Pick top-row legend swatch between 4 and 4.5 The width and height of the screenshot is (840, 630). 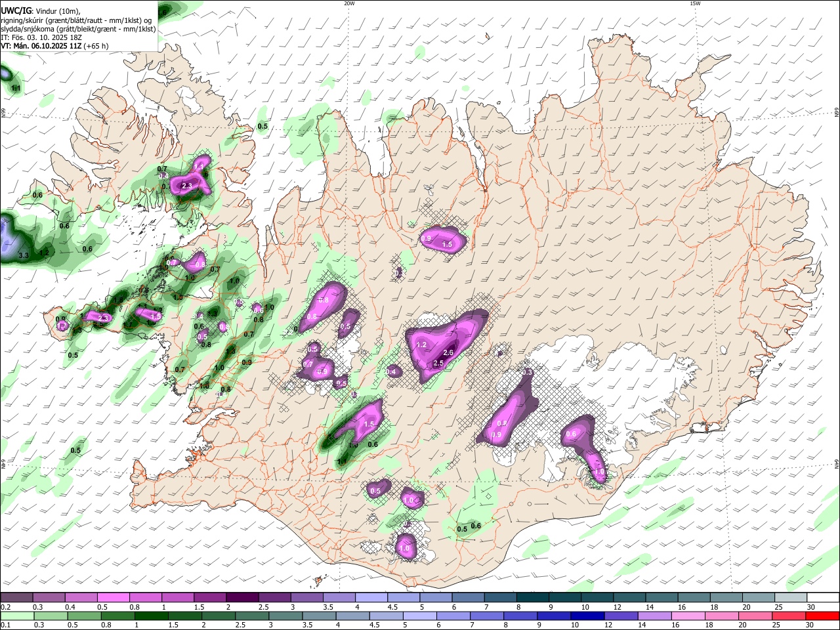click(371, 598)
